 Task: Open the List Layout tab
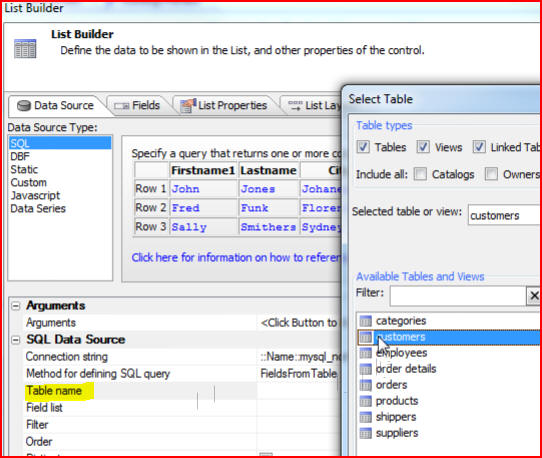coord(313,105)
